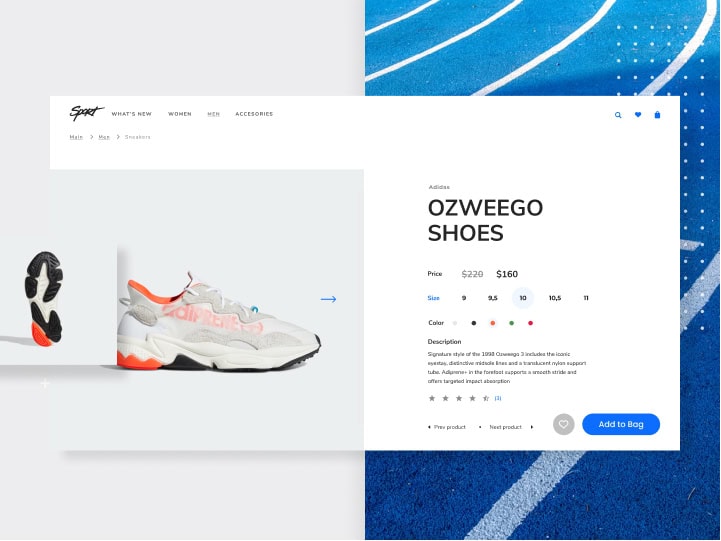Viewport: 721px width, 541px height.
Task: Open the search icon in header
Action: (x=618, y=115)
